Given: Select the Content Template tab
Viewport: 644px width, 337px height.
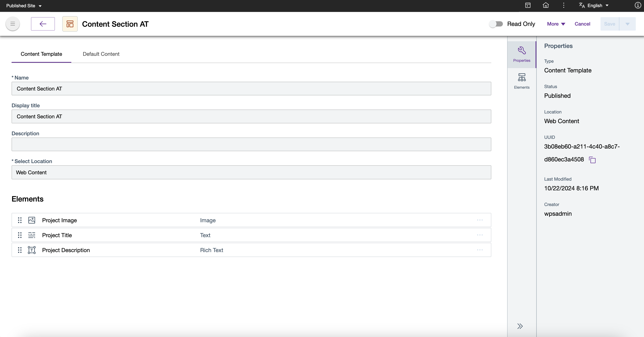Looking at the screenshot, I should point(41,54).
